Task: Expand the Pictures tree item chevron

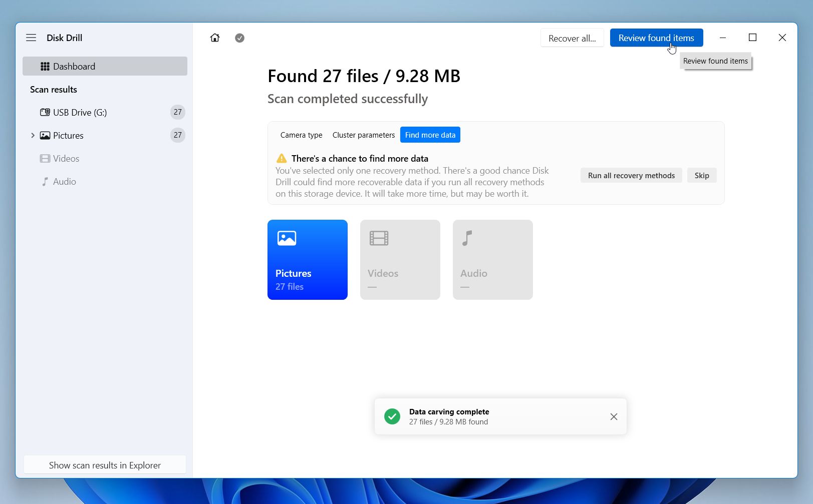Action: click(x=33, y=135)
